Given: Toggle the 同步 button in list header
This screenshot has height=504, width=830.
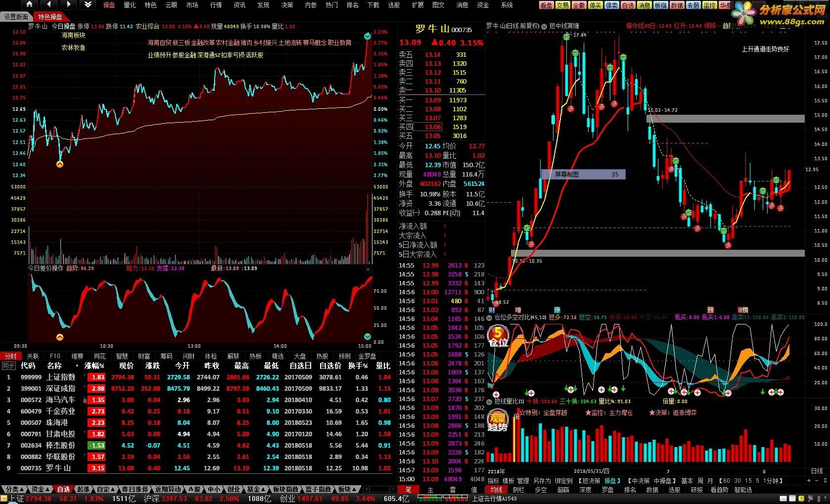Looking at the screenshot, I should click(8, 366).
